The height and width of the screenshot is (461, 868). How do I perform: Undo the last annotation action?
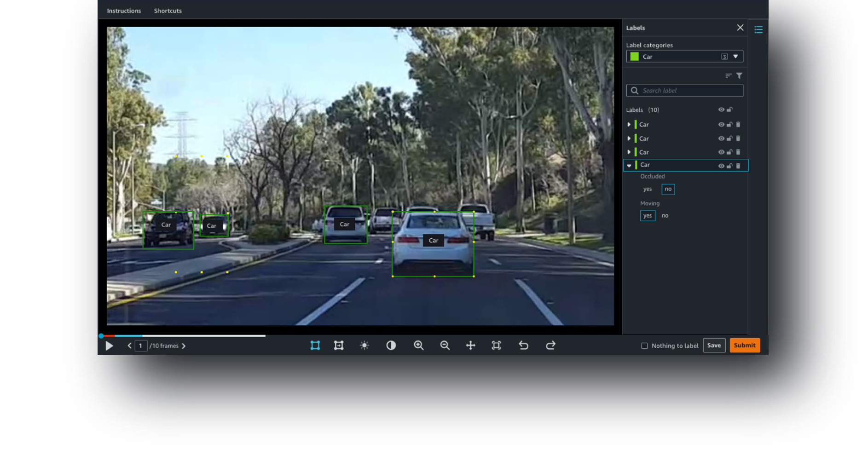point(523,346)
